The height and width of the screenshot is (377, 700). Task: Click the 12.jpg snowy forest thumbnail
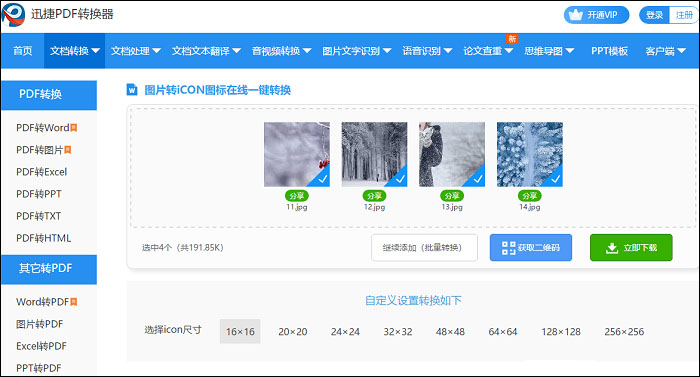(374, 154)
